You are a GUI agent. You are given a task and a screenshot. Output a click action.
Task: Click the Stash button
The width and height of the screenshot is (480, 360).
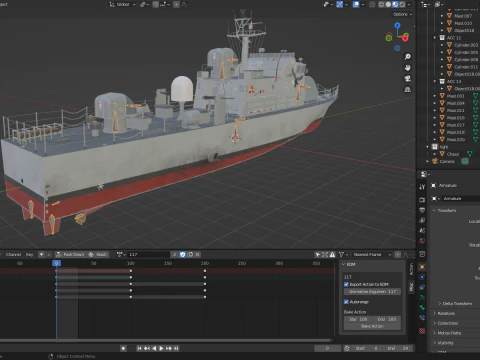coord(98,254)
